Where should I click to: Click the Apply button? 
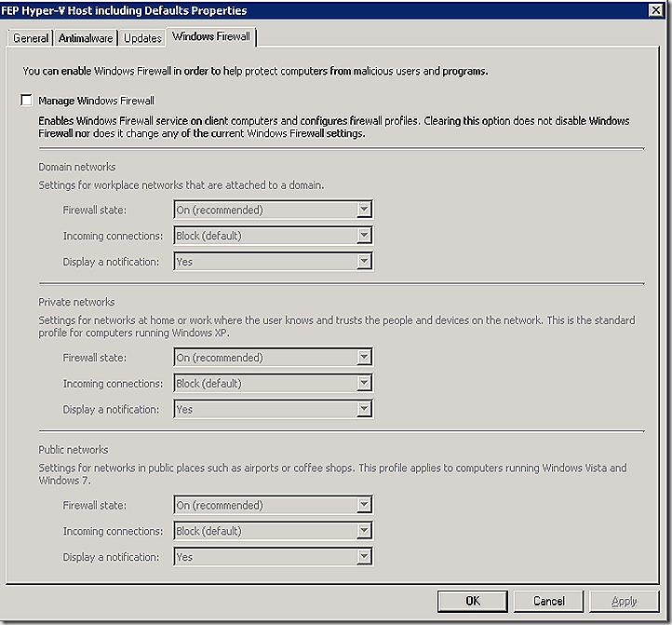click(624, 601)
